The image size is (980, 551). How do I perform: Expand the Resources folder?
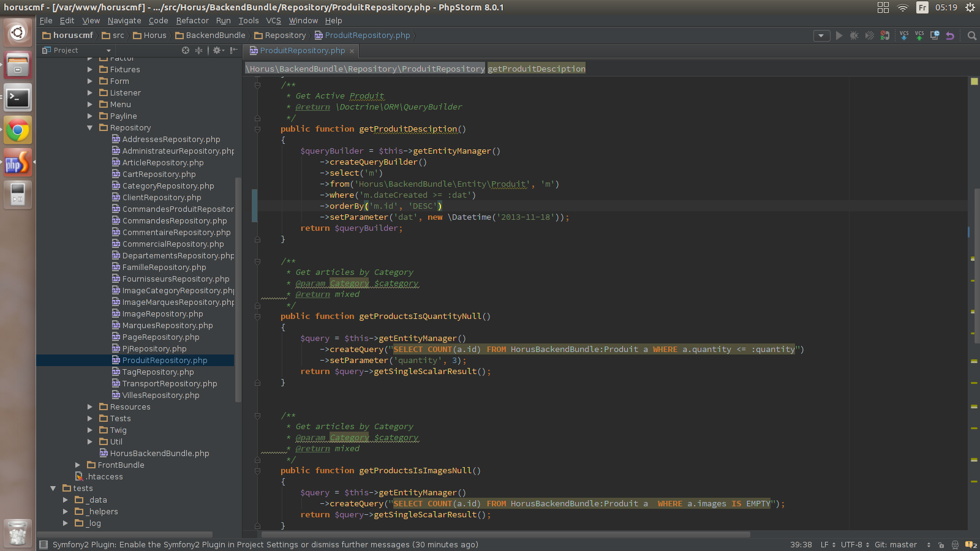coord(90,407)
